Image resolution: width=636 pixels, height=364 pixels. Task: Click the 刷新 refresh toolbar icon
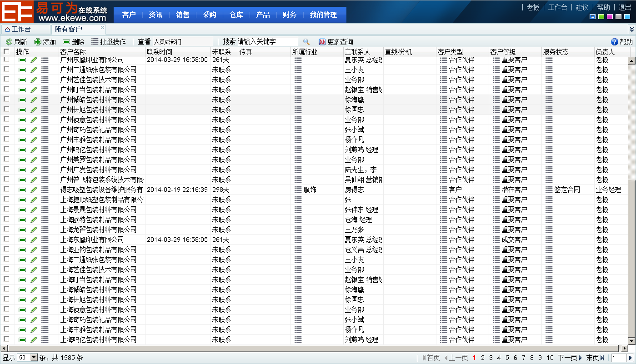tap(9, 42)
